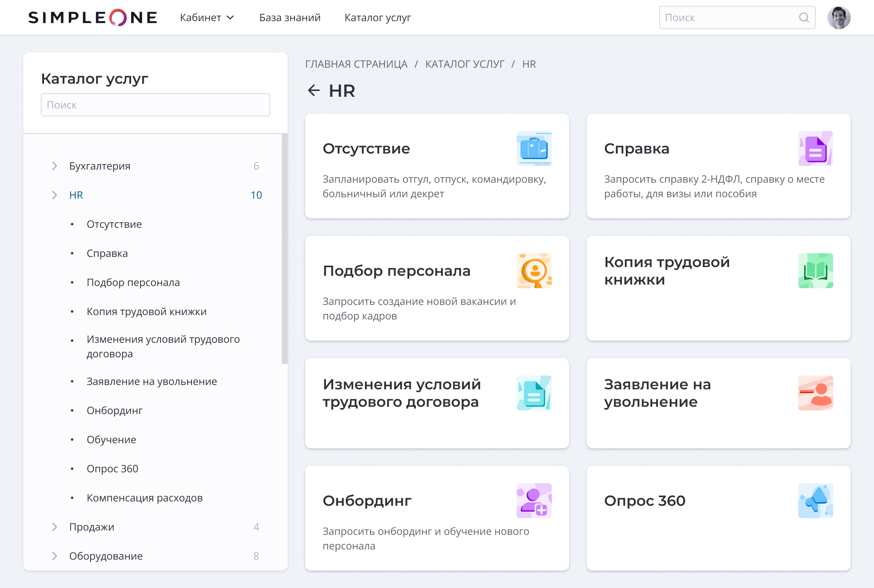Expand the Бухгалтерия category chevron

click(54, 166)
